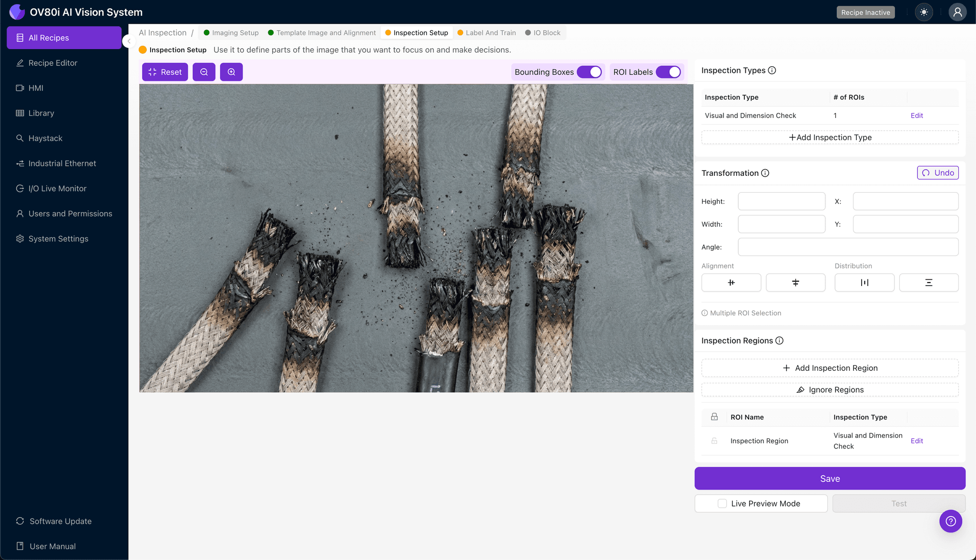Click the distribute horizontally icon

864,283
